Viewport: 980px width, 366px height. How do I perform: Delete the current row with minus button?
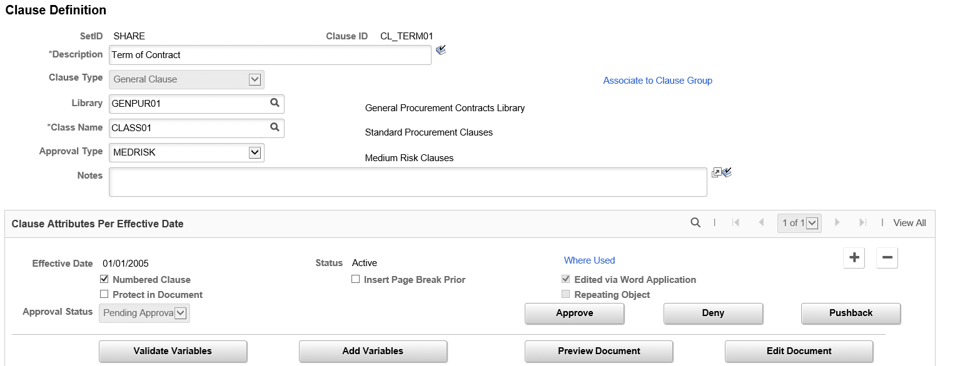pos(887,257)
